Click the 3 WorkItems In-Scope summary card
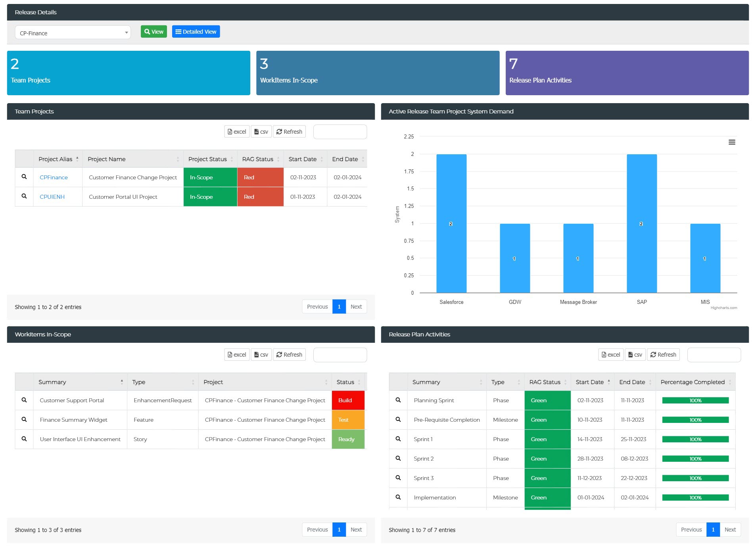 click(x=378, y=73)
